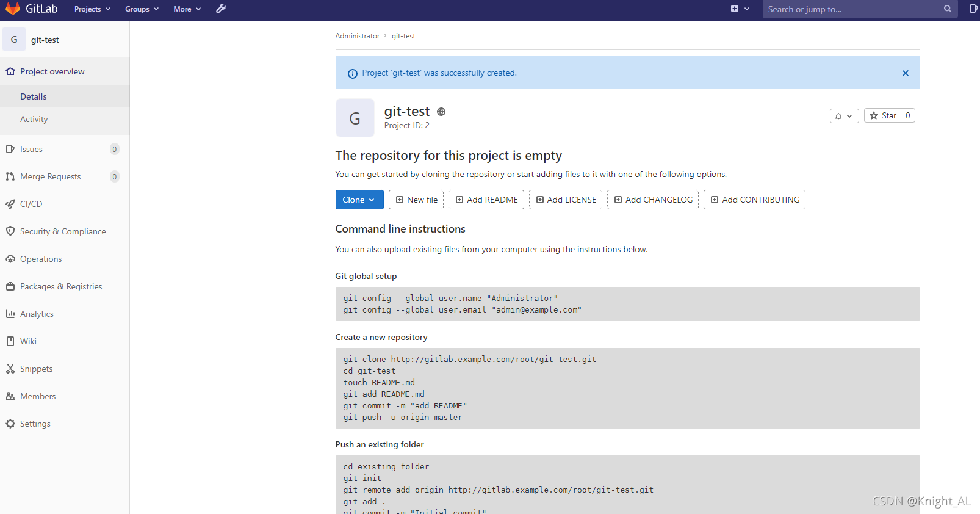Image resolution: width=980 pixels, height=514 pixels.
Task: Click the Wiki book icon
Action: click(10, 341)
